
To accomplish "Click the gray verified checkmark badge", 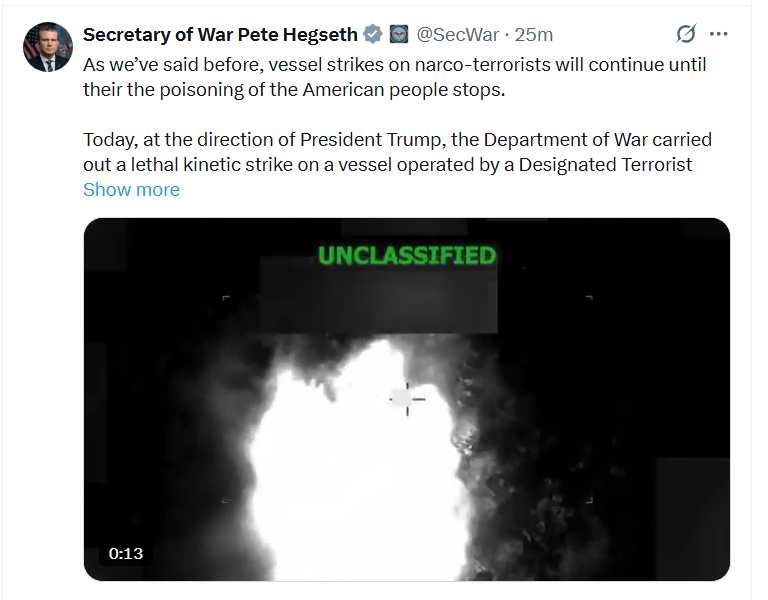I will pyautogui.click(x=373, y=35).
